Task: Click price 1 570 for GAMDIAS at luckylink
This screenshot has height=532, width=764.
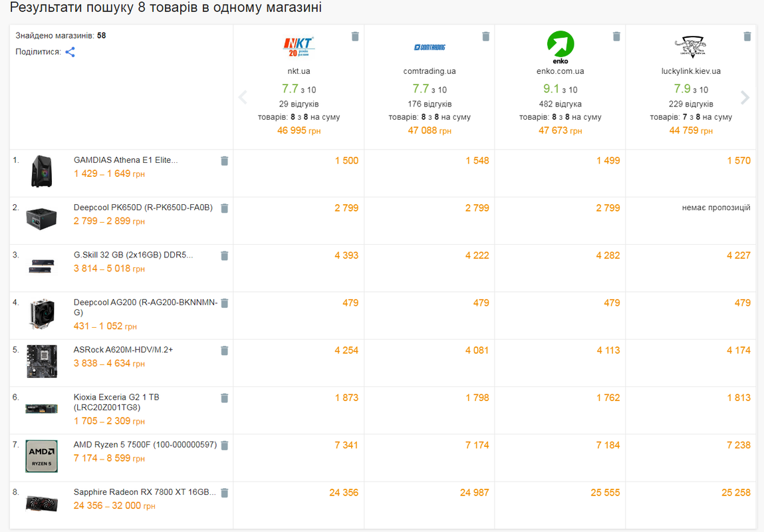Action: [x=739, y=161]
